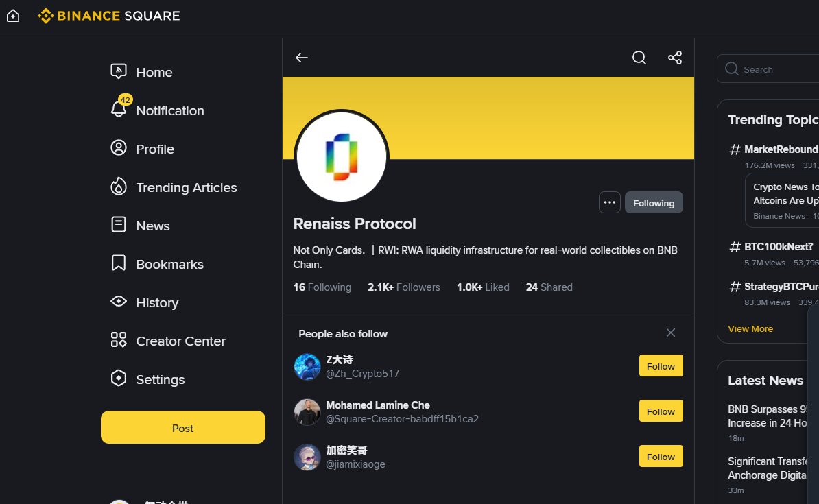Click the People also follow heading
The height and width of the screenshot is (504, 819).
pos(343,334)
